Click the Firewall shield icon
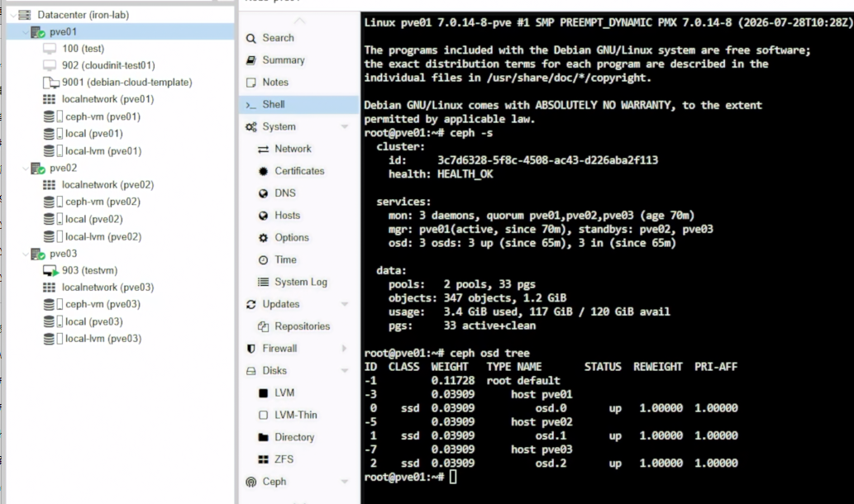Image resolution: width=854 pixels, height=504 pixels. [x=251, y=349]
